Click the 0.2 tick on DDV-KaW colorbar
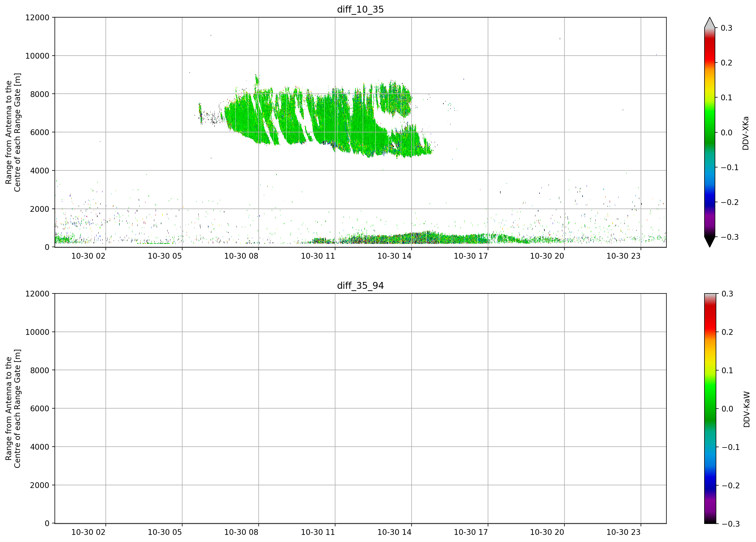 tap(727, 332)
